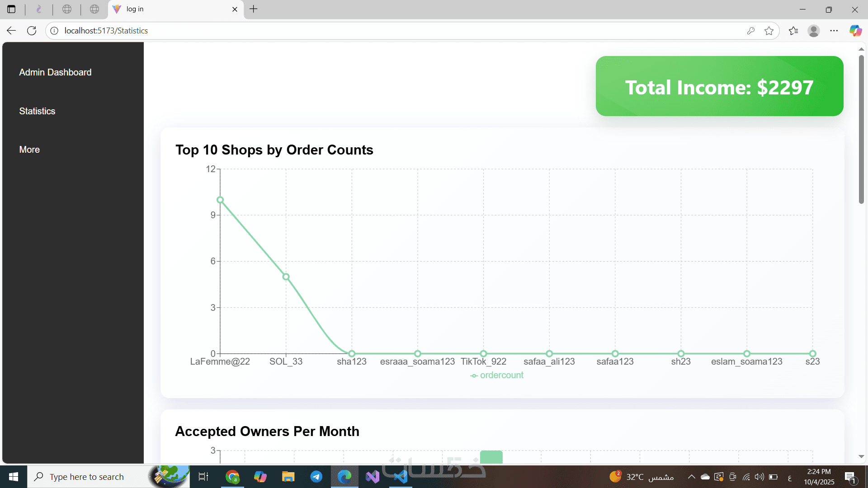The height and width of the screenshot is (488, 868).
Task: Show the hidden system tray icons
Action: coord(691,477)
